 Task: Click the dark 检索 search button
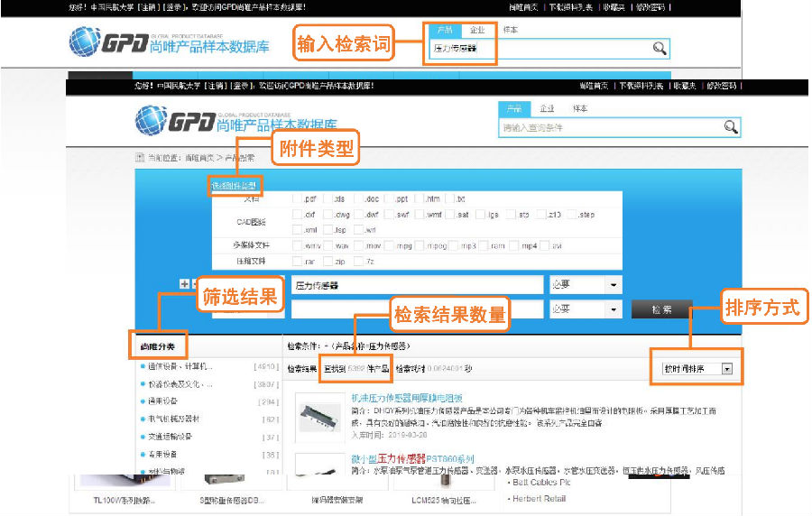coord(661,309)
